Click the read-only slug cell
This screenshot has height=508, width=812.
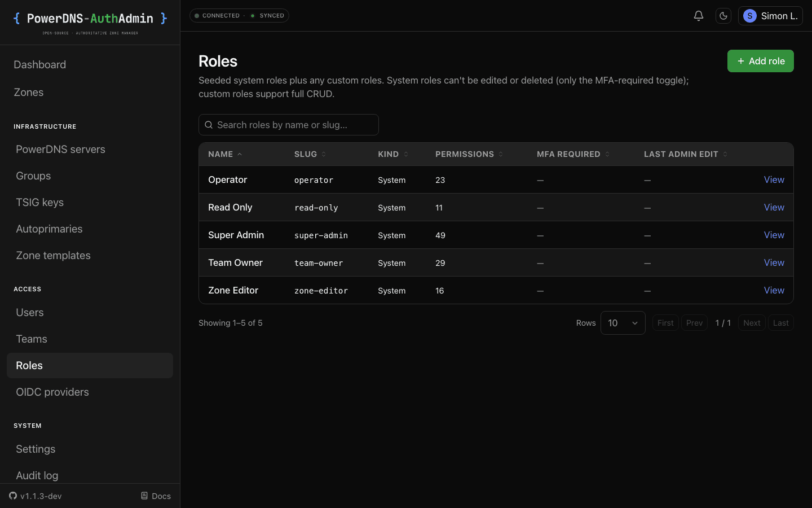click(x=316, y=208)
